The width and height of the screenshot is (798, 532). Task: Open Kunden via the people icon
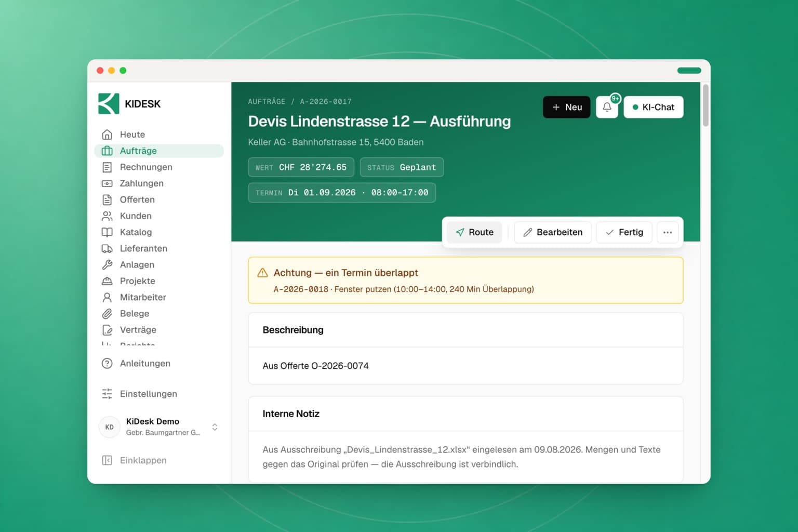tap(107, 216)
